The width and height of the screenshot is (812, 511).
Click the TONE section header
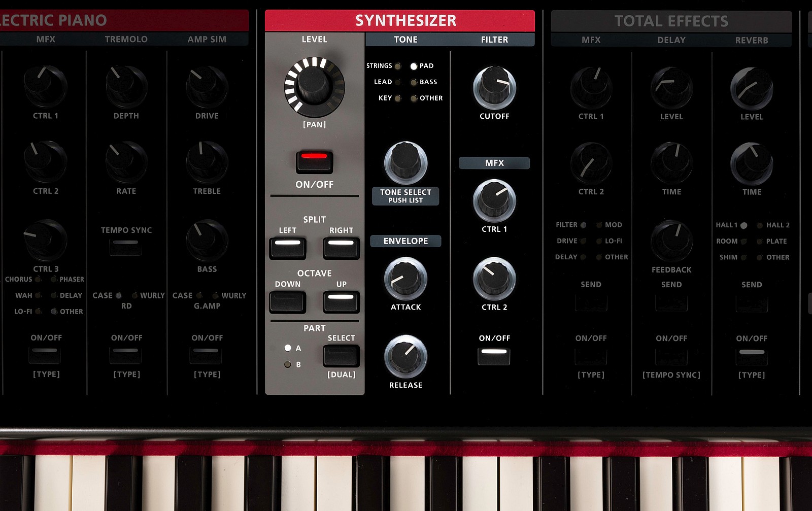point(406,40)
